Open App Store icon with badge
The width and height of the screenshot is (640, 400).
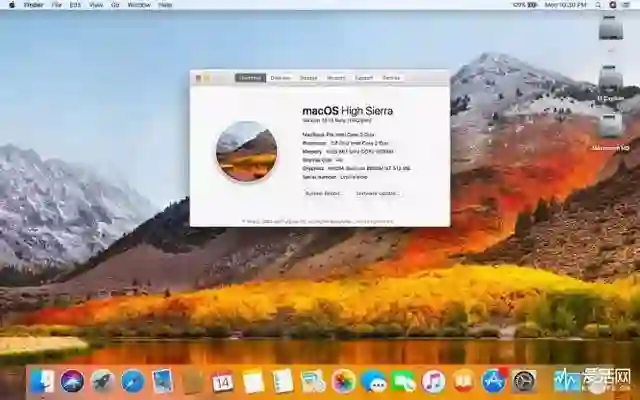tap(494, 381)
